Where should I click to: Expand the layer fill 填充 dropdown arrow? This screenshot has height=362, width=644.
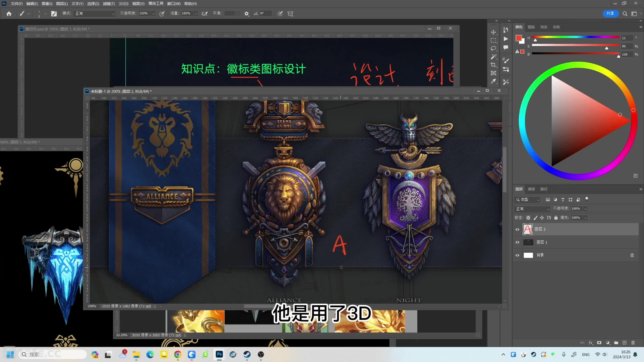tap(585, 218)
